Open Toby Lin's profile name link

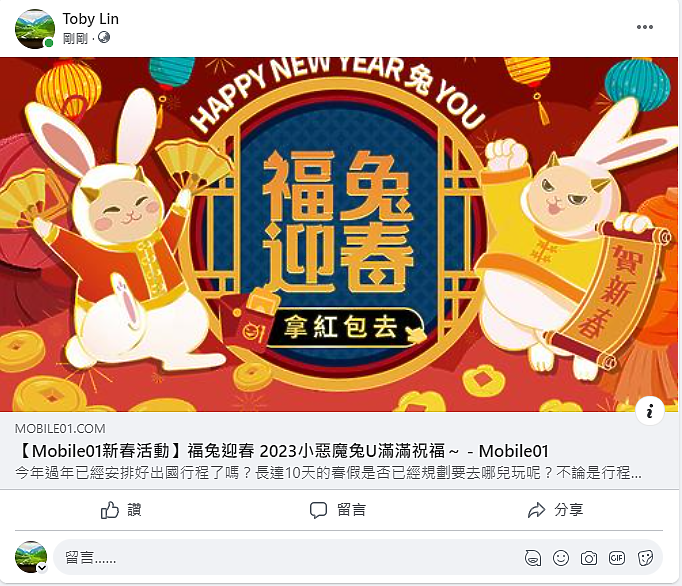pyautogui.click(x=90, y=19)
